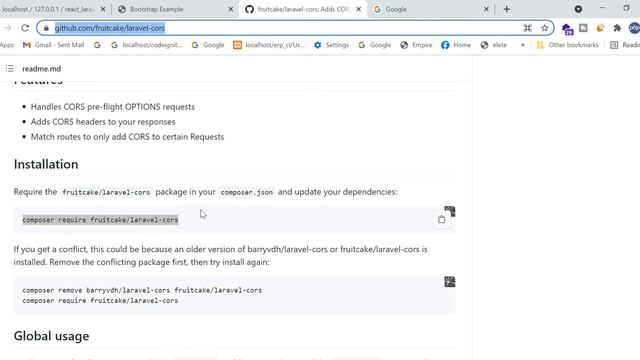Restore down the browser window

[x=626, y=8]
